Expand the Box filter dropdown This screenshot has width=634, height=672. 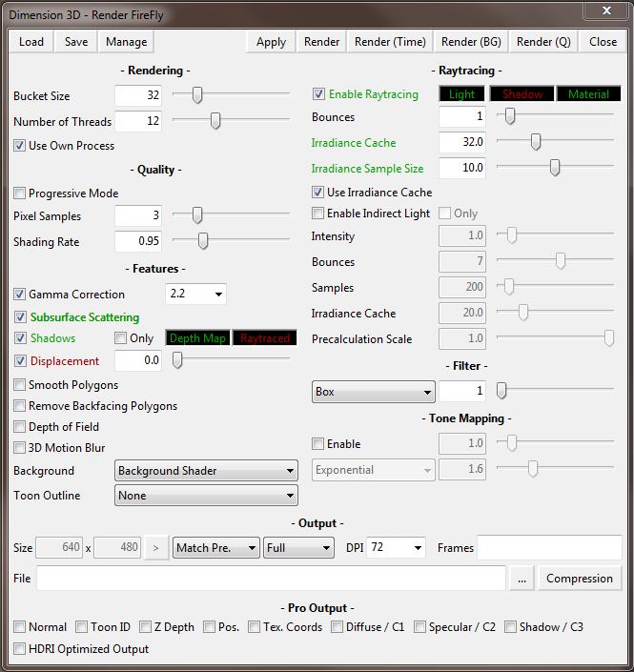[x=373, y=392]
